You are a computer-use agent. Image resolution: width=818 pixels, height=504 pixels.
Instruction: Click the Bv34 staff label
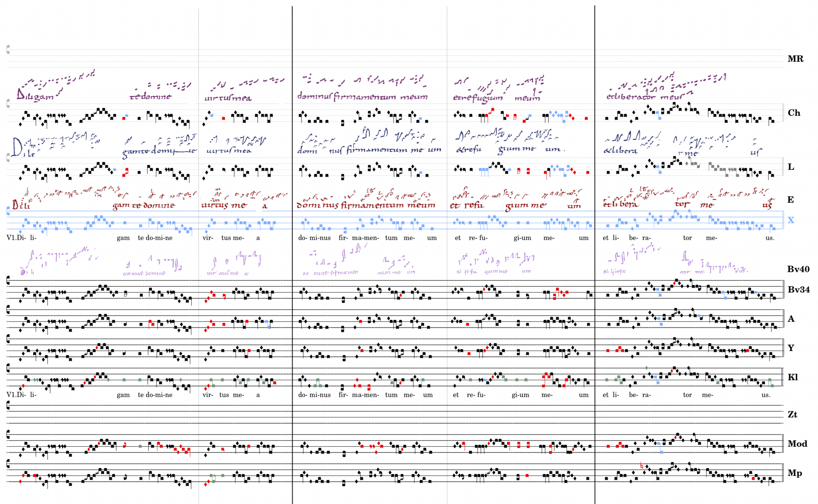click(798, 290)
